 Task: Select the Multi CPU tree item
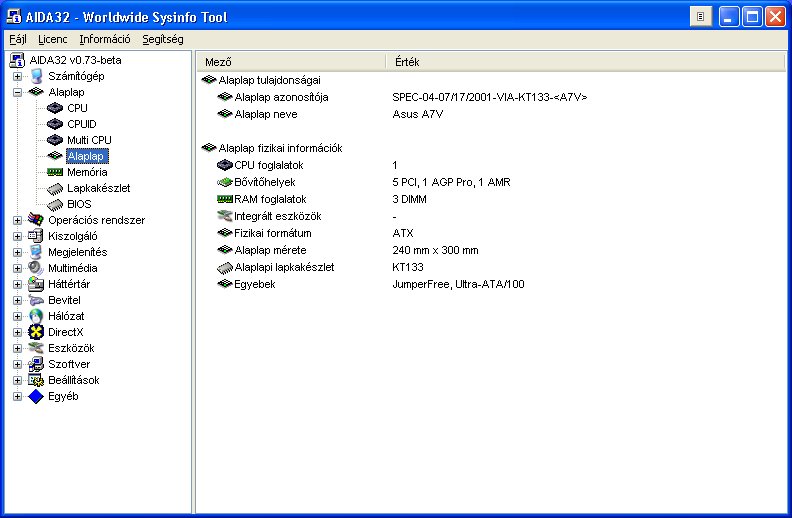(89, 140)
